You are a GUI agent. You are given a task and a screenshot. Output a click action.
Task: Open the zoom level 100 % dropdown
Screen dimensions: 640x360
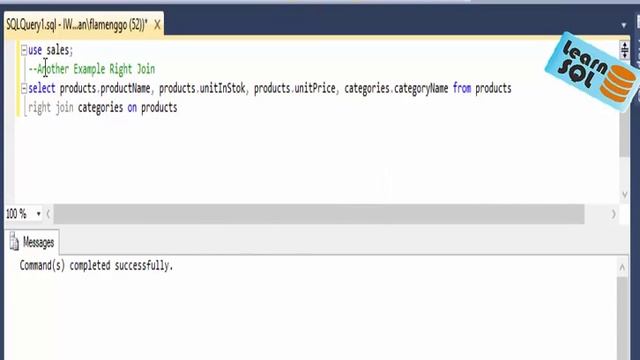pyautogui.click(x=38, y=213)
